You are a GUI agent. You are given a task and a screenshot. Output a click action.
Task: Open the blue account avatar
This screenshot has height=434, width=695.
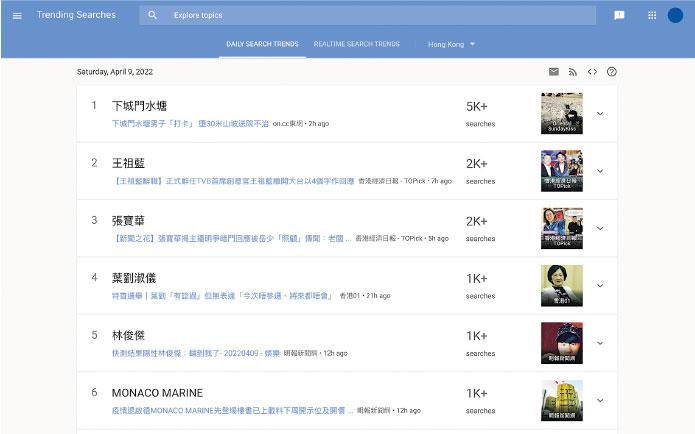click(675, 15)
